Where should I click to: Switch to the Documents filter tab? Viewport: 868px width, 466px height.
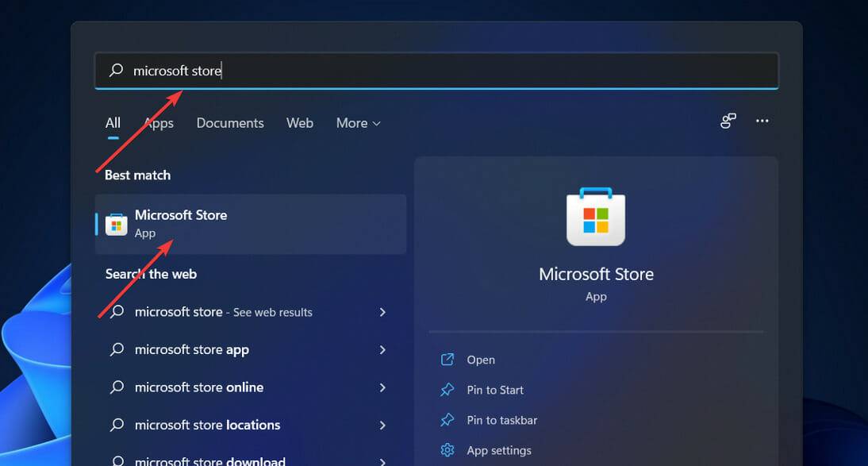pyautogui.click(x=230, y=123)
